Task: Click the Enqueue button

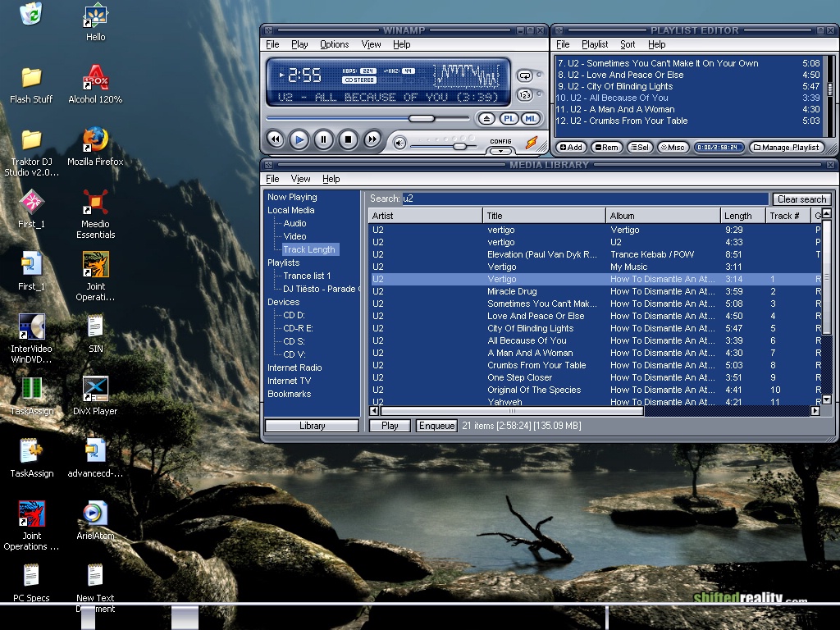Action: [x=436, y=426]
